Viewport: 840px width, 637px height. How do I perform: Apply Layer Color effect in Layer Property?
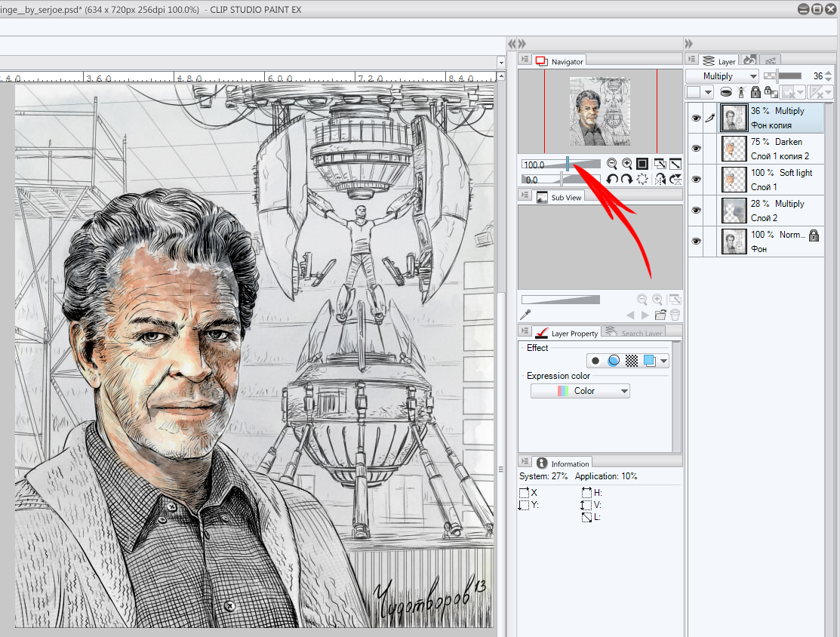tap(650, 361)
